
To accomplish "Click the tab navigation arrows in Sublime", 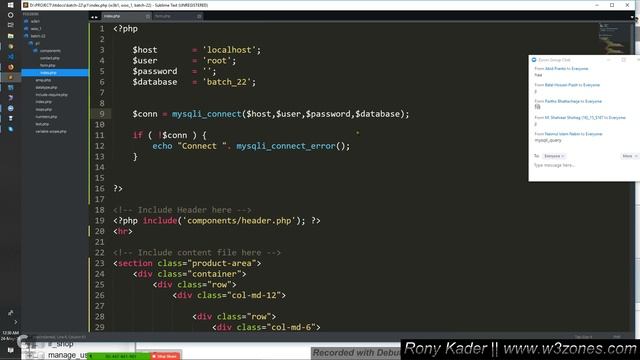I will pos(94,17).
